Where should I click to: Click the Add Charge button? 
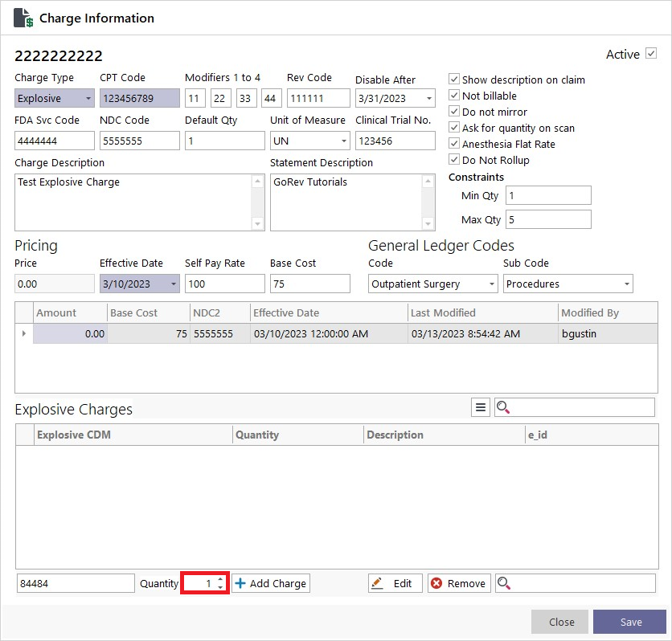[x=271, y=583]
